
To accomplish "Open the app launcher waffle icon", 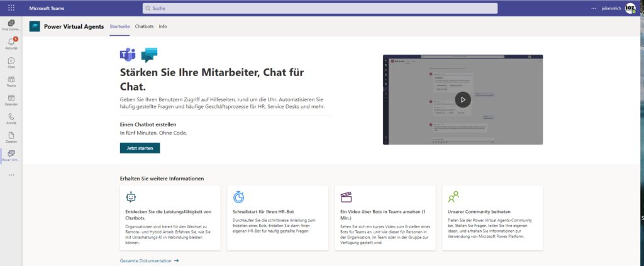I will (x=11, y=8).
